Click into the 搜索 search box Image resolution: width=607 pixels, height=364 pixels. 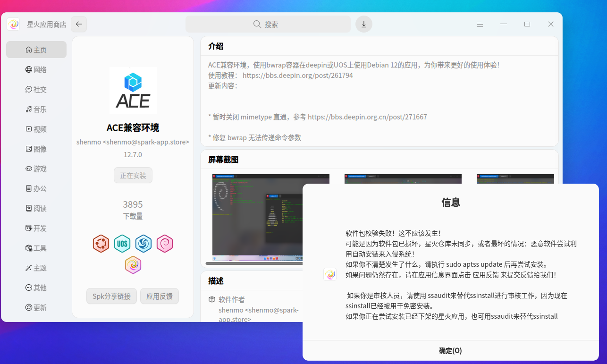(x=268, y=24)
